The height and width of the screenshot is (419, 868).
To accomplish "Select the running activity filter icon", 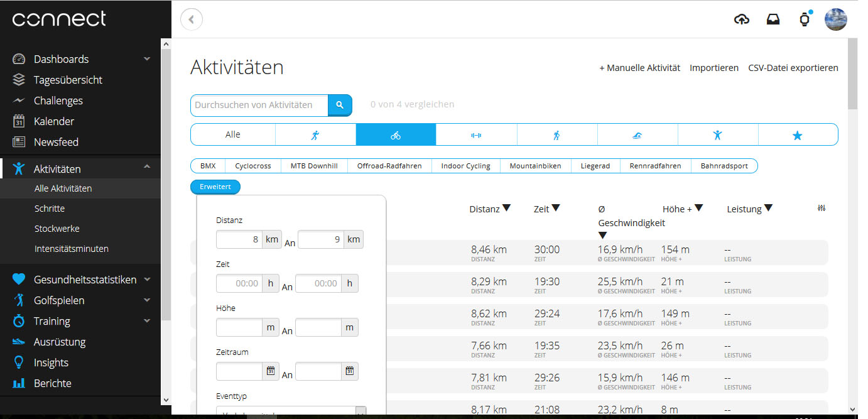I will pos(315,135).
